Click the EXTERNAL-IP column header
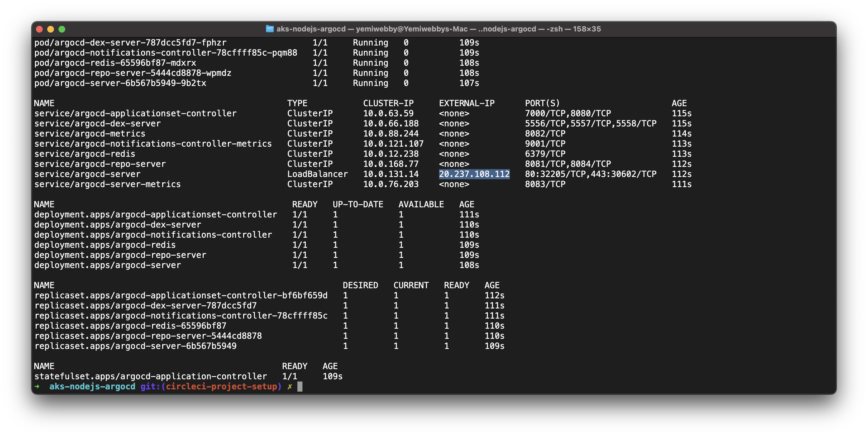868x436 pixels. [466, 103]
